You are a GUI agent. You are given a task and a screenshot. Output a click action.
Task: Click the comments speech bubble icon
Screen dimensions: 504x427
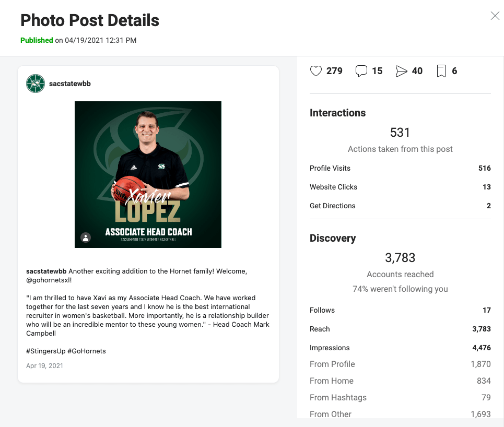[x=361, y=71]
